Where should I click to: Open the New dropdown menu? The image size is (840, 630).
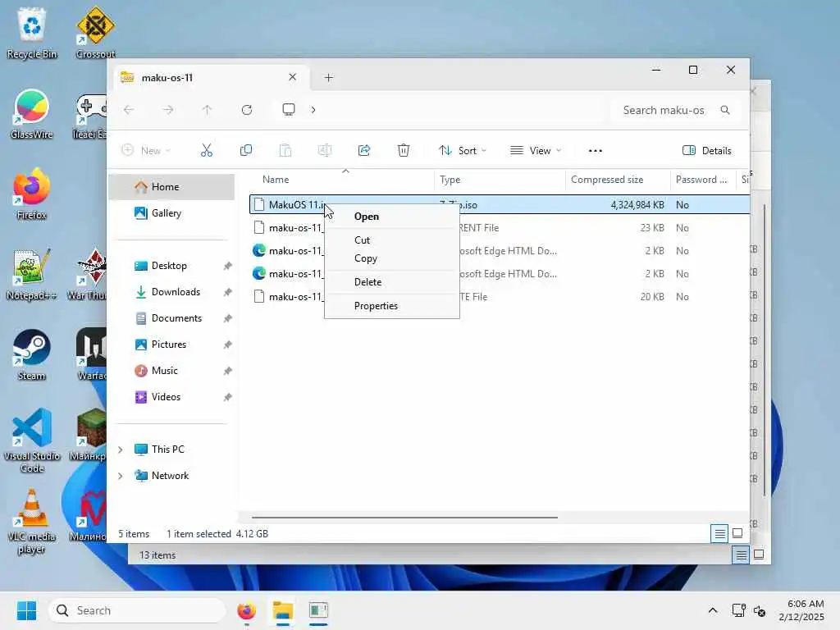pos(146,151)
